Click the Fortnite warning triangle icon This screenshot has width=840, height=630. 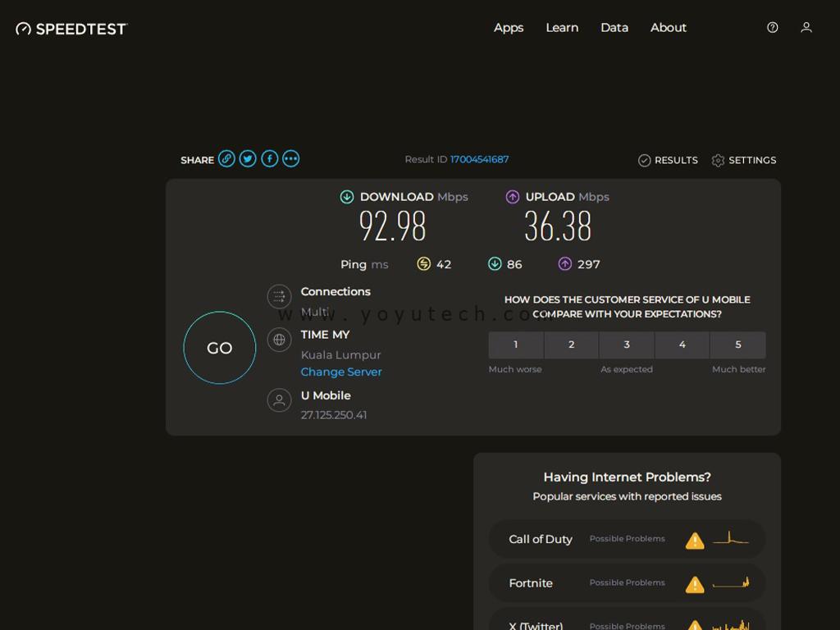pyautogui.click(x=695, y=584)
